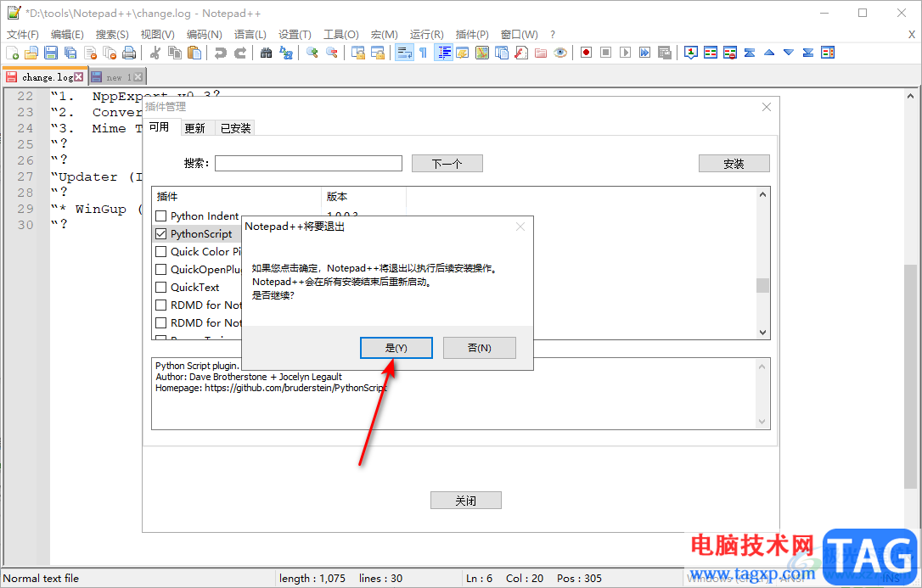This screenshot has width=922, height=588.
Task: Cut selection using the scissors icon
Action: (x=155, y=53)
